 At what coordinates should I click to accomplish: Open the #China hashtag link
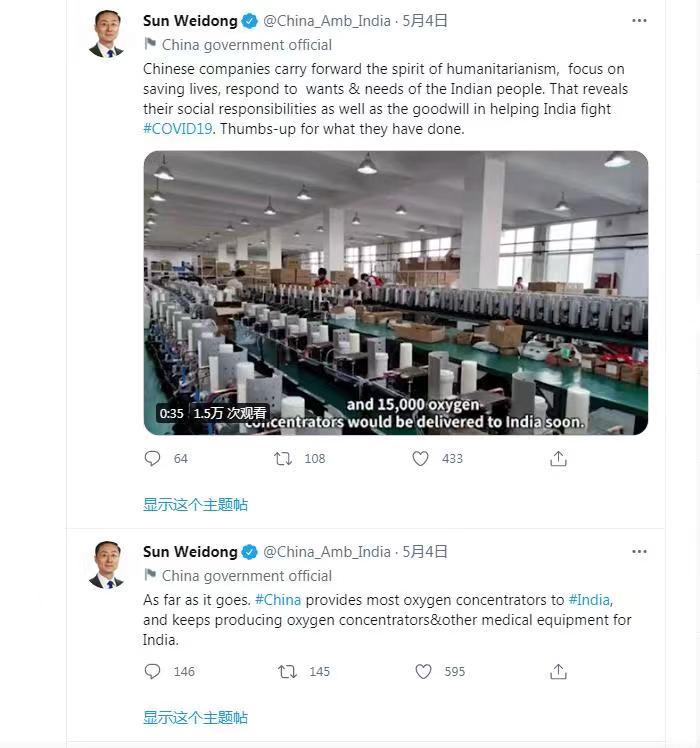click(278, 600)
